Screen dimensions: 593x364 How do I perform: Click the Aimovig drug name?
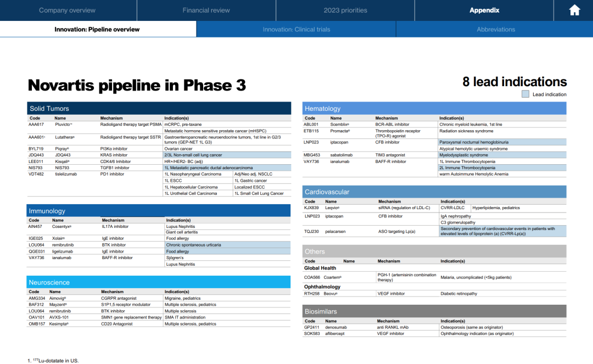[x=58, y=298]
